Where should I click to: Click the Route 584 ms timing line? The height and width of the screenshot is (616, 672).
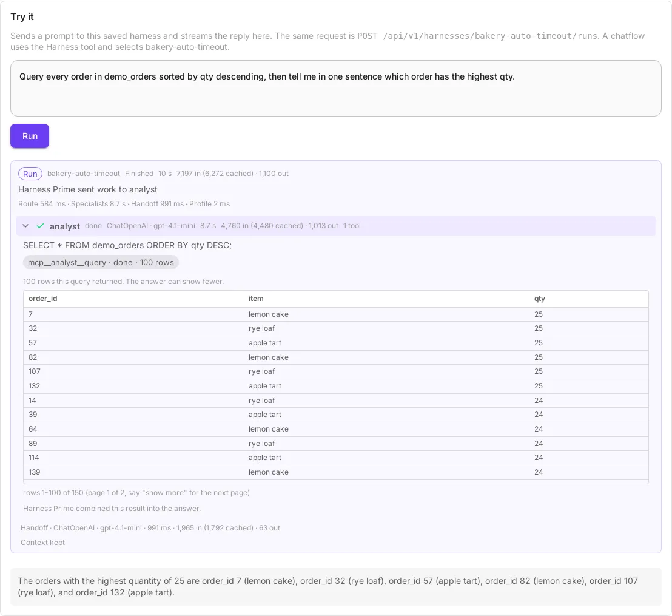coord(124,204)
